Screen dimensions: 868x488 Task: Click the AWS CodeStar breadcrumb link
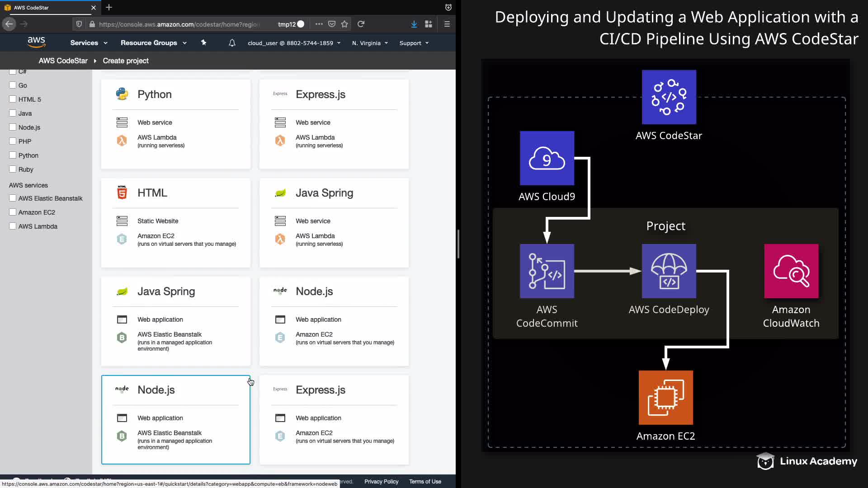click(63, 61)
